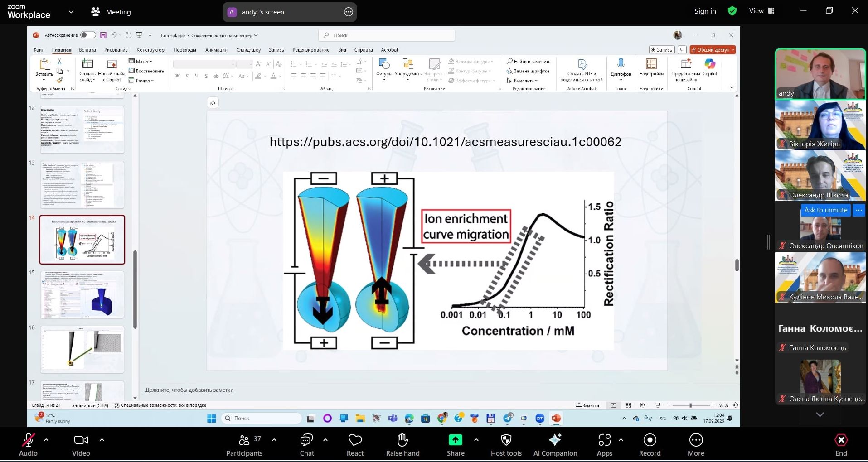
Task: Click the Вставить paste icon
Action: 44,64
